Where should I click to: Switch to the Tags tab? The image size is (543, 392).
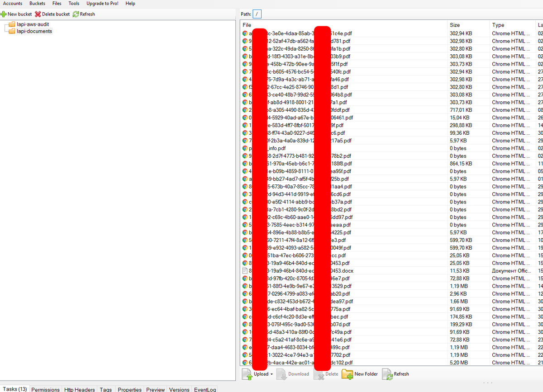pos(106,389)
